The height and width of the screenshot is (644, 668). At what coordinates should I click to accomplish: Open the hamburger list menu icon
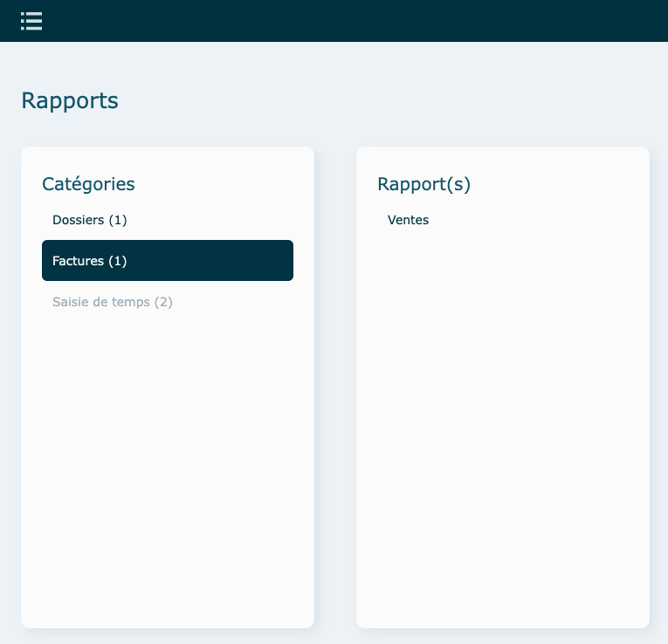click(31, 21)
